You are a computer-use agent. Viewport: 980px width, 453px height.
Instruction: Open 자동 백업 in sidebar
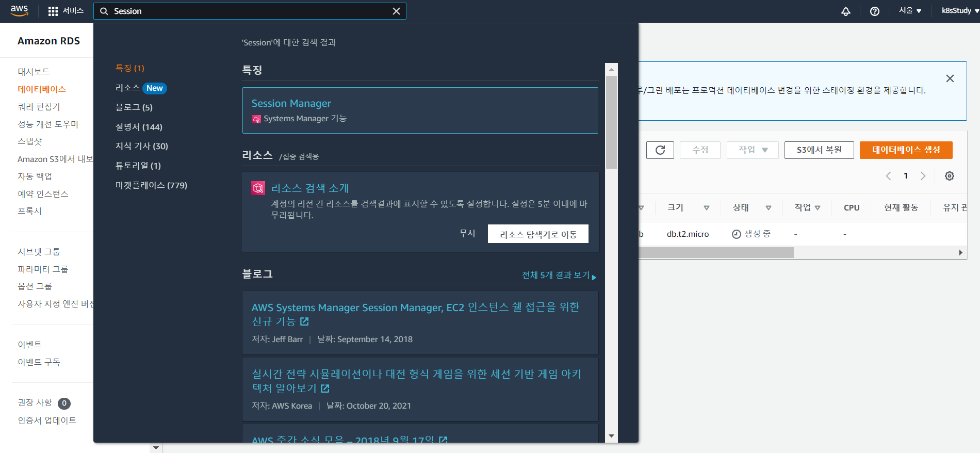[35, 176]
